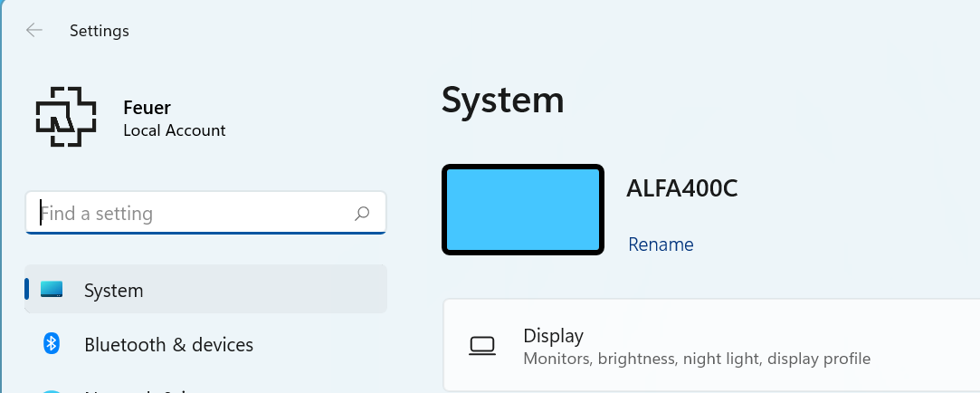Focus the Find a setting search field
Viewport: 980px width, 393px height.
[x=205, y=213]
